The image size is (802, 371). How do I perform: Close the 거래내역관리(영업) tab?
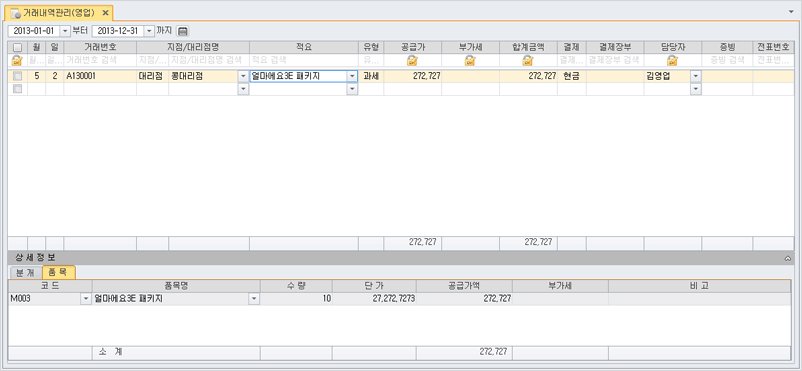(x=105, y=12)
